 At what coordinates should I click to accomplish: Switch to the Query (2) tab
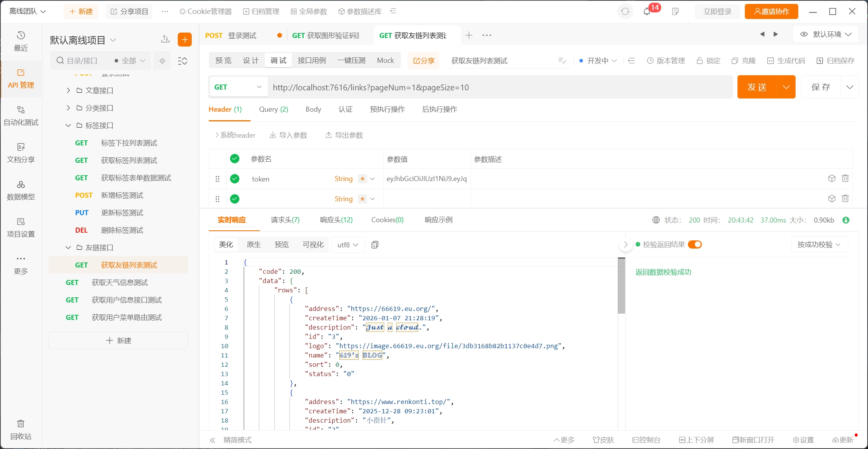pyautogui.click(x=273, y=109)
